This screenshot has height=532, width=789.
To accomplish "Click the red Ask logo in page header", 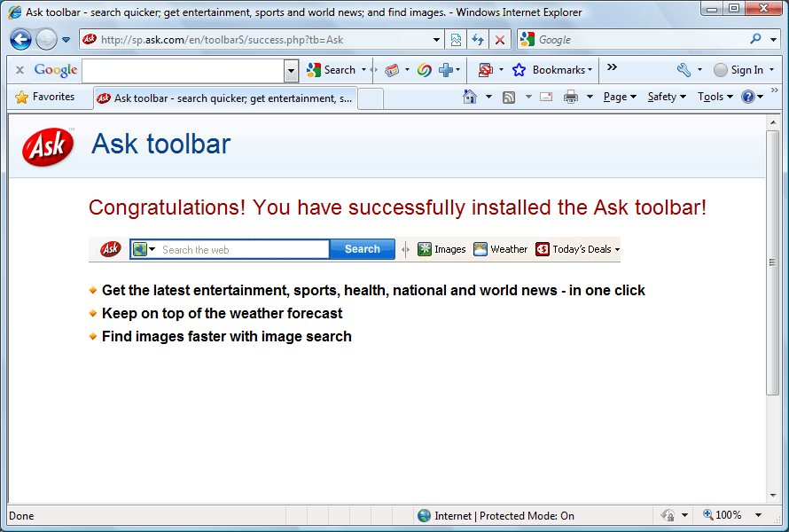I will (48, 146).
